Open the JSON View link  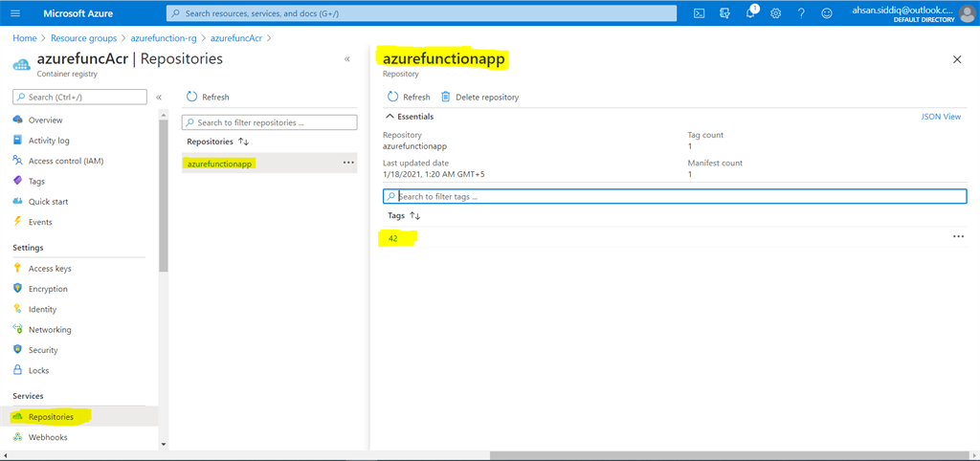pos(942,117)
